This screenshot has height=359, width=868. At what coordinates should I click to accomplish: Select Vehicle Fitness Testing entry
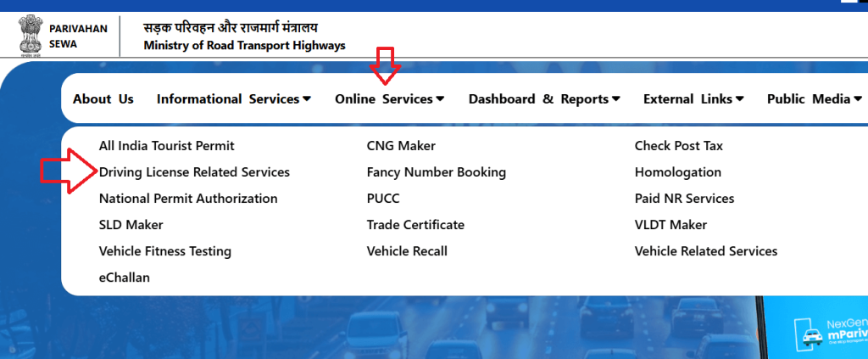164,251
